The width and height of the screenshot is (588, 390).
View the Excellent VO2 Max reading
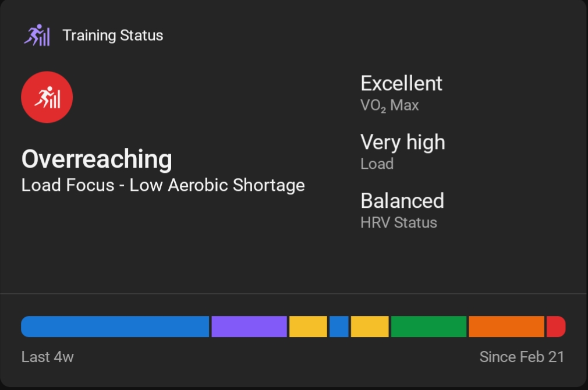[x=401, y=83]
